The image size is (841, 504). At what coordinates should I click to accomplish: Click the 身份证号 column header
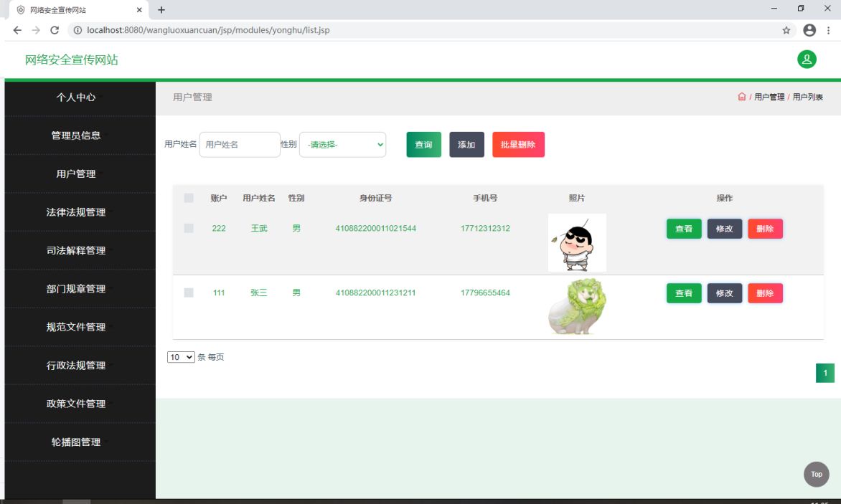[x=375, y=198]
